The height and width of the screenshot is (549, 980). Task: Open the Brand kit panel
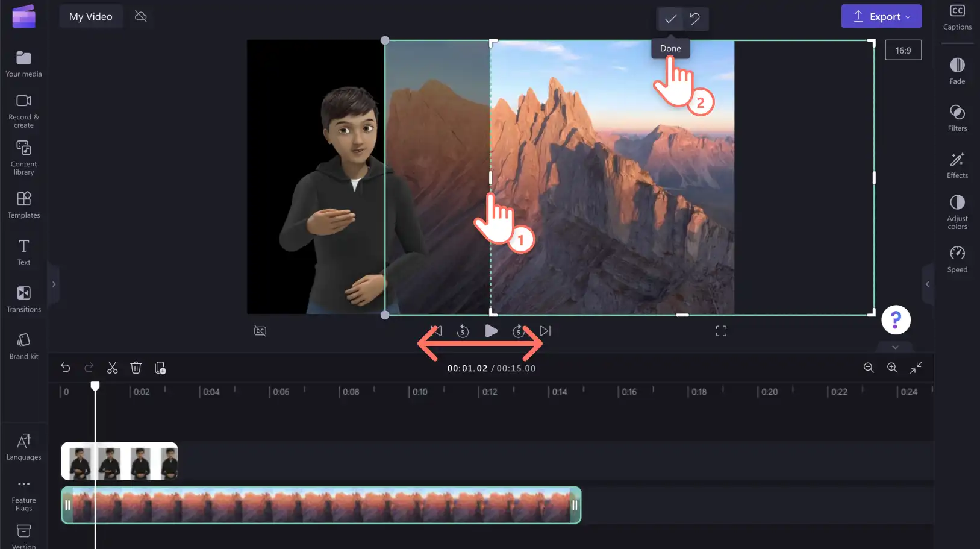pyautogui.click(x=23, y=346)
